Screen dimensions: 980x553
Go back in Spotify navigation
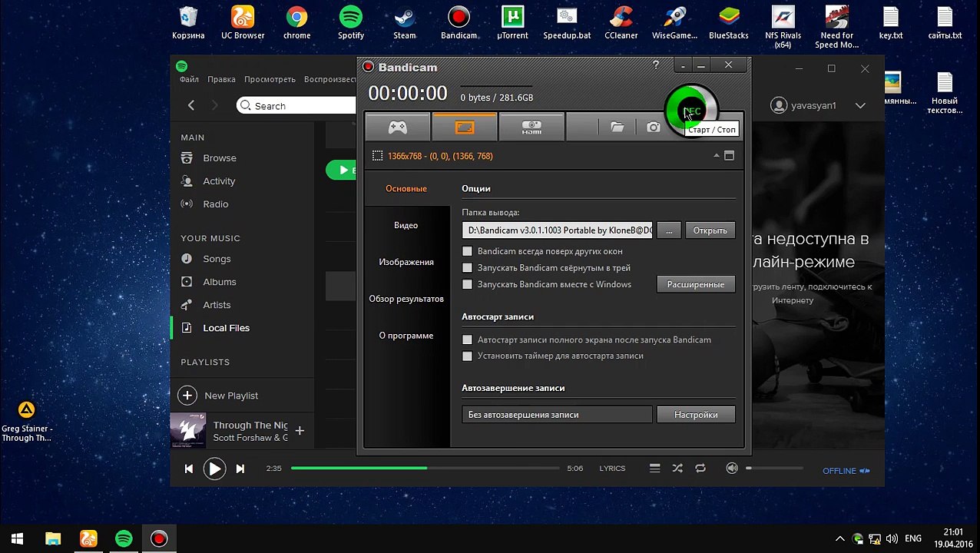[191, 105]
